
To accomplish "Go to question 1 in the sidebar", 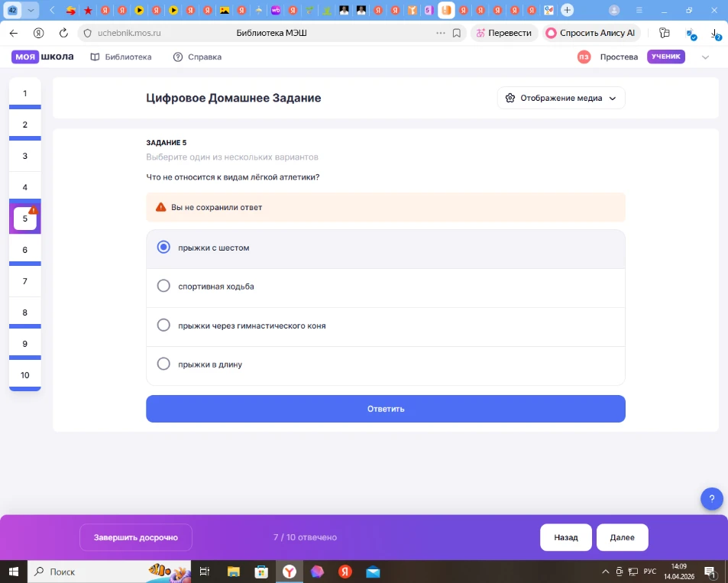I will 25,93.
